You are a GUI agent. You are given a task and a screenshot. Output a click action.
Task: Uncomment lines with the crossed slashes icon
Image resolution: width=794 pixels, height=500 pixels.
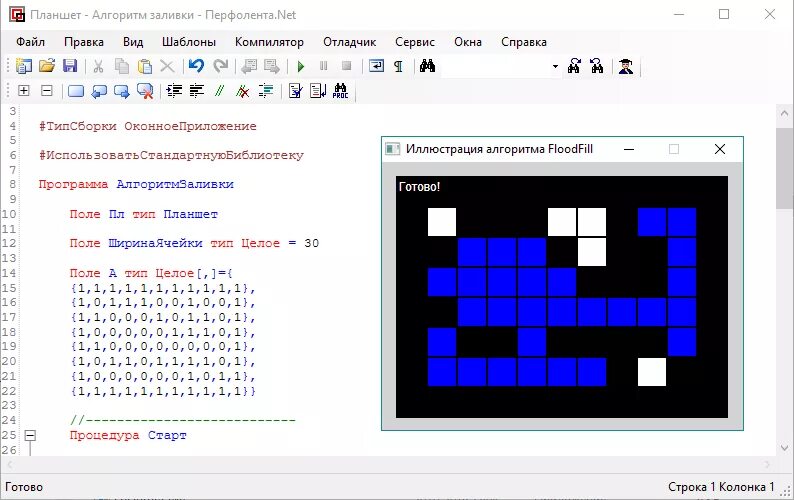pos(243,91)
